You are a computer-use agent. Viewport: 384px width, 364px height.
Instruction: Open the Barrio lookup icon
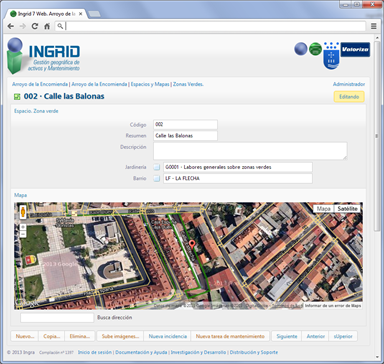157,179
